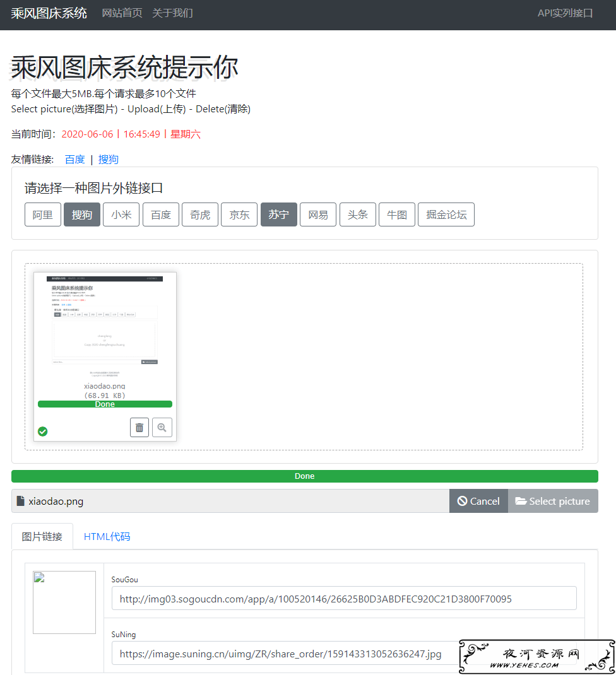This screenshot has width=616, height=675.
Task: Zoom preview of xiaodao.png with magnifier icon
Action: (162, 428)
